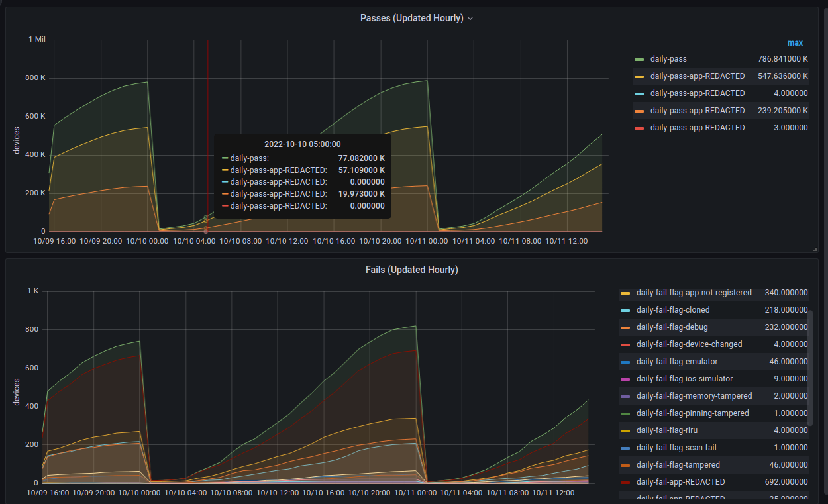Click the daily-fail-flag-emulator legend color icon

625,362
